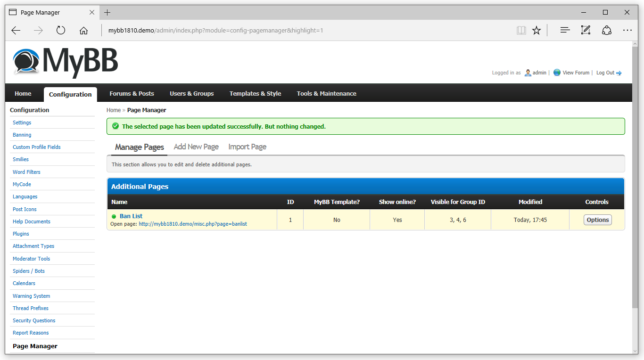644x360 pixels.
Task: Open reading view icon in address bar
Action: coord(521,31)
